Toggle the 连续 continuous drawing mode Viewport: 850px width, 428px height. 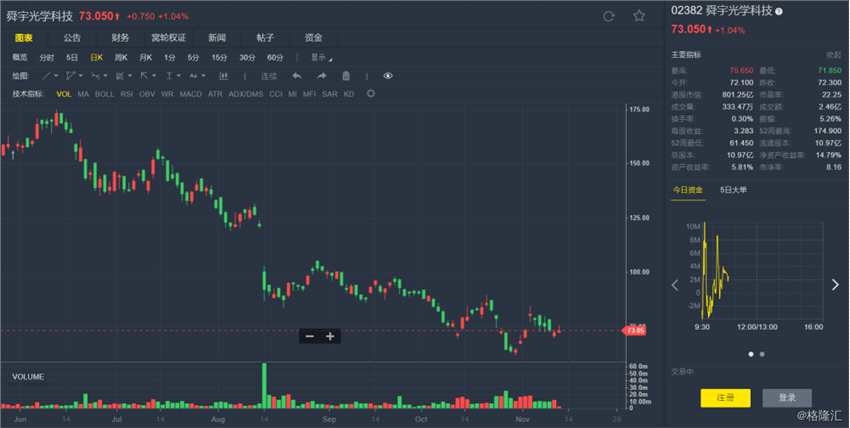tap(269, 76)
